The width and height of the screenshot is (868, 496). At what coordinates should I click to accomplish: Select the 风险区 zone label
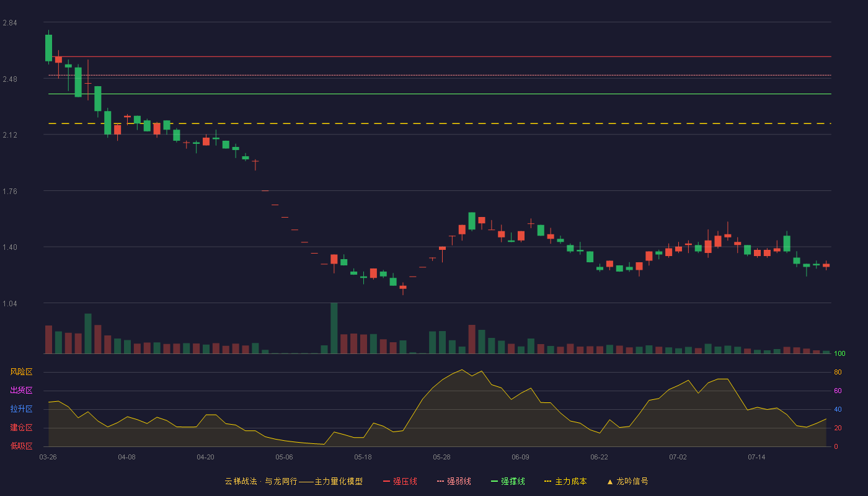pyautogui.click(x=21, y=372)
